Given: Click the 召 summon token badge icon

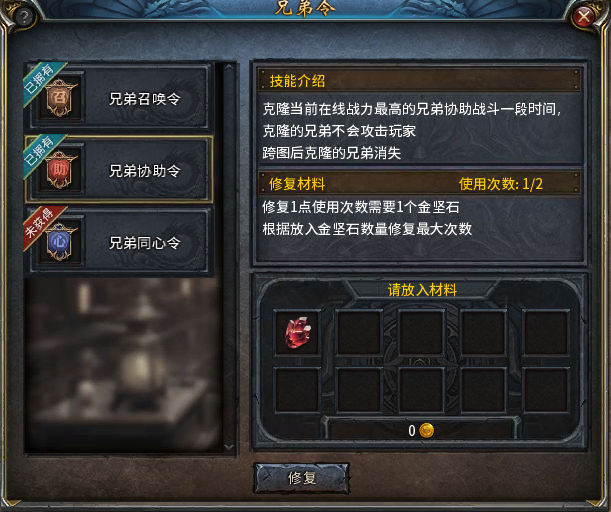Looking at the screenshot, I should [60, 97].
